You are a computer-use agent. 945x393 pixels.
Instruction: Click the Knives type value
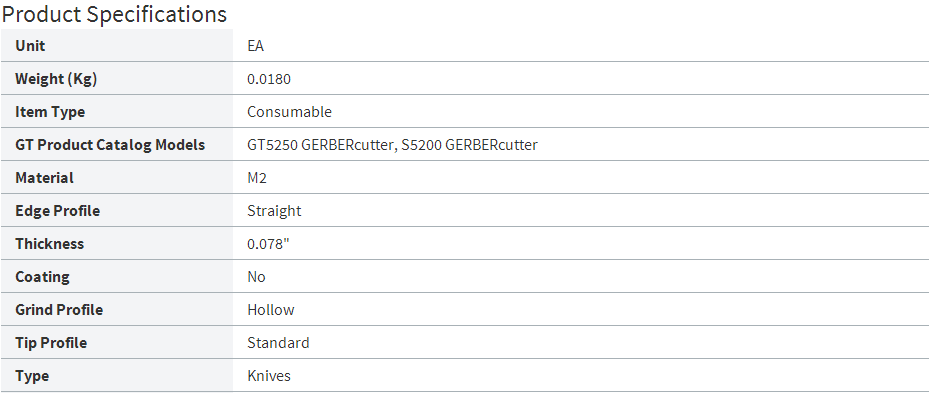click(x=269, y=376)
